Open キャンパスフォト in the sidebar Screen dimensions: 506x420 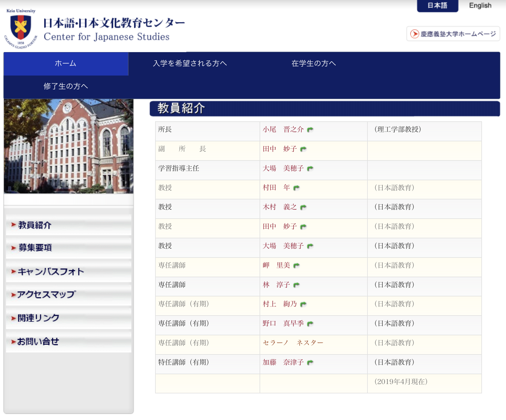[69, 272]
